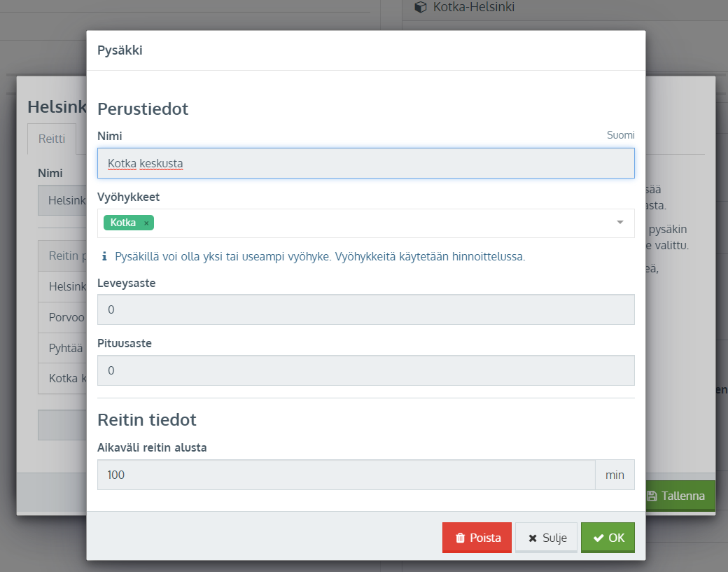Screen dimensions: 728x572
Task: Click the X icon on the Sulje button
Action: (x=533, y=538)
